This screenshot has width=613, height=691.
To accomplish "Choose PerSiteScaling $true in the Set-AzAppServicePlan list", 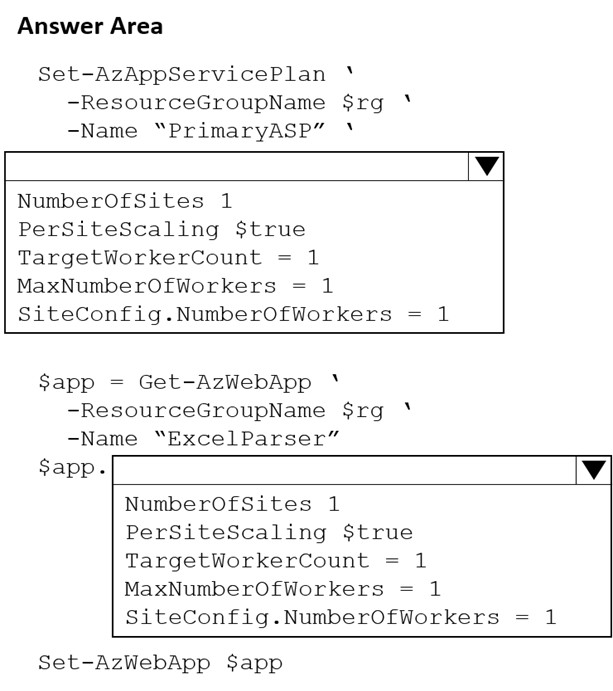I will (x=161, y=229).
